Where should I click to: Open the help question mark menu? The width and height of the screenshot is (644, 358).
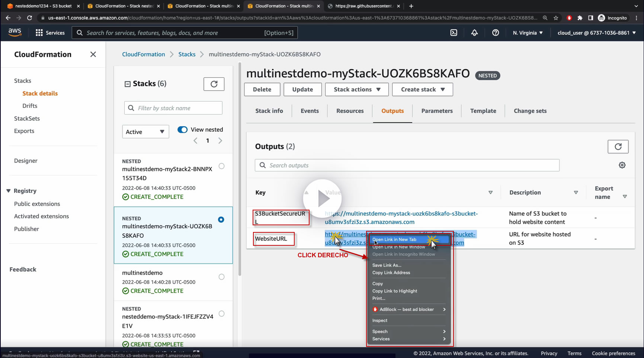point(496,33)
